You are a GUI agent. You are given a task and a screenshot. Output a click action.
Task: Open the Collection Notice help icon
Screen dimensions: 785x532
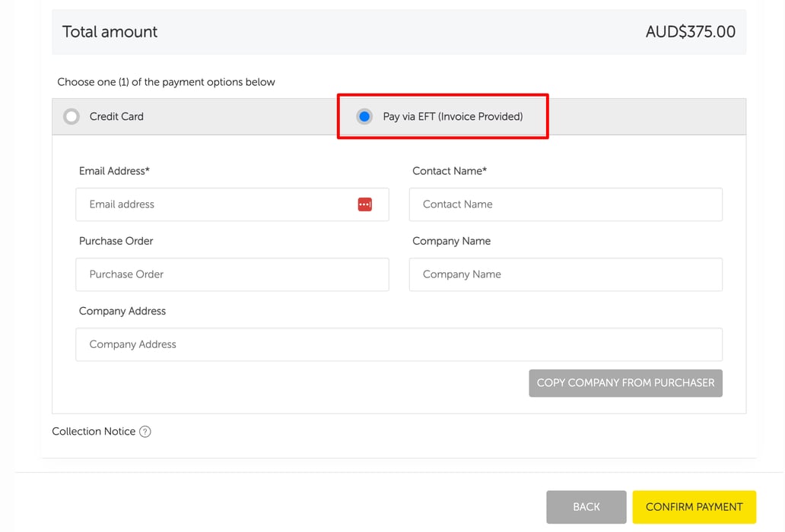pos(145,432)
